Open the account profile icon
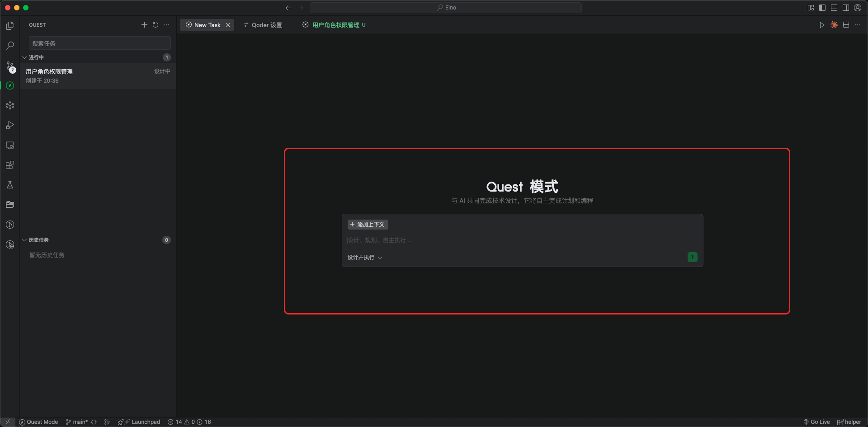The width and height of the screenshot is (868, 427). tap(858, 8)
